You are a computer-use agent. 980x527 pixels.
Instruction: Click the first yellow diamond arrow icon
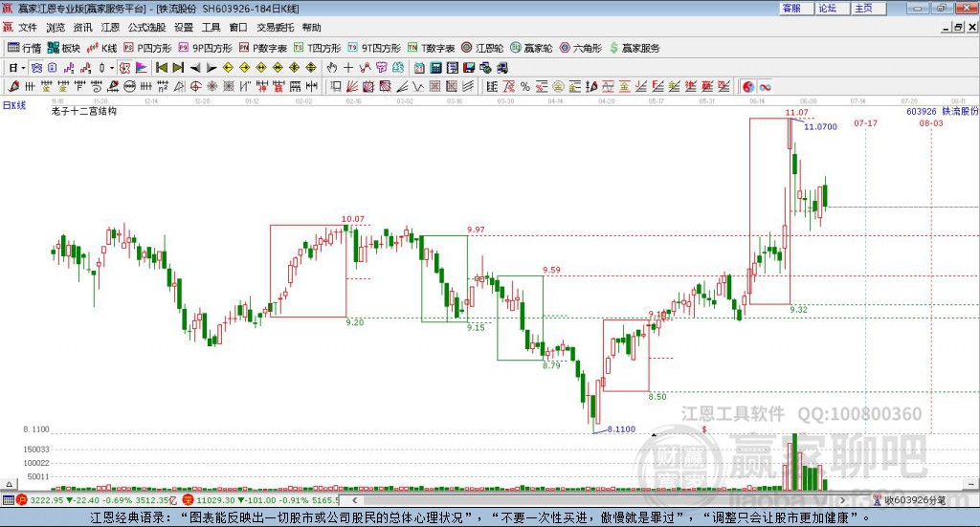[228, 68]
